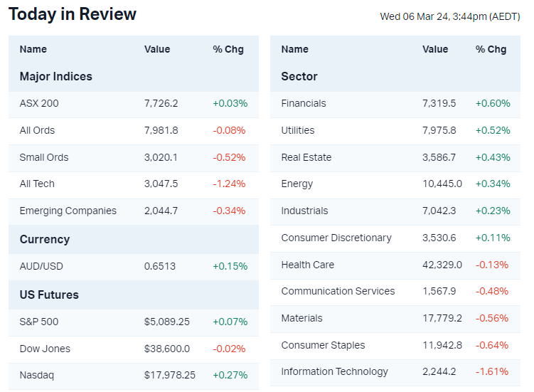Select Consumer Discretionary sector
The image size is (534, 392).
click(336, 238)
